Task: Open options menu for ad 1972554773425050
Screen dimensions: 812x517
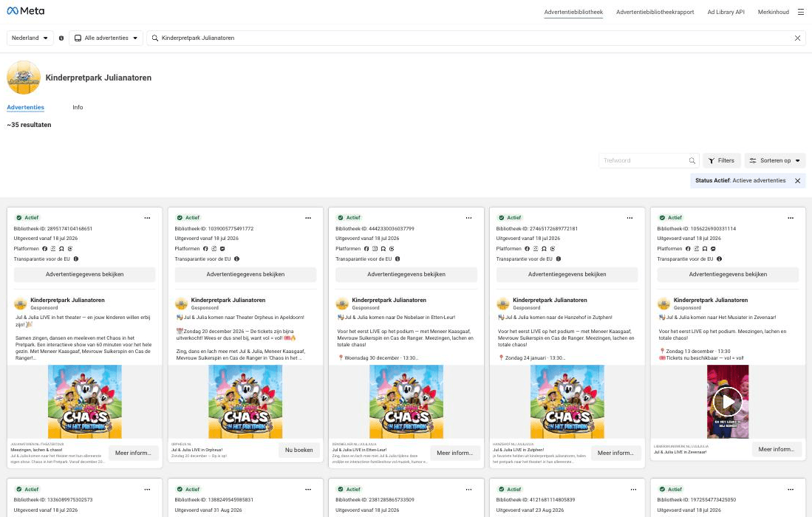Action: pyautogui.click(x=791, y=489)
